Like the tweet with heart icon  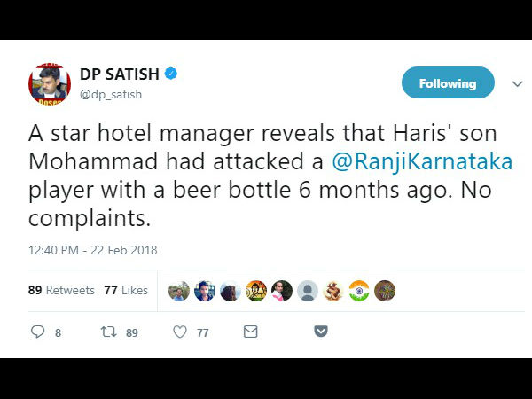180,332
